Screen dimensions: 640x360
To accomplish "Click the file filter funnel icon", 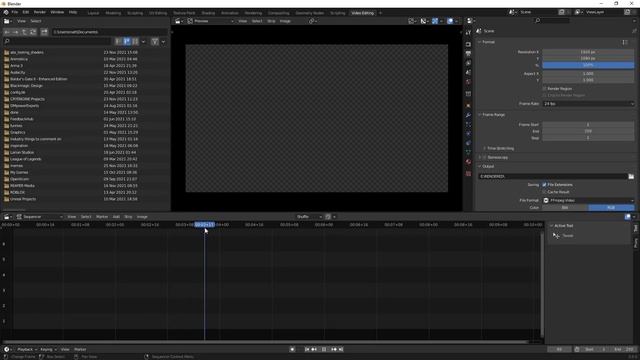I will (x=155, y=41).
